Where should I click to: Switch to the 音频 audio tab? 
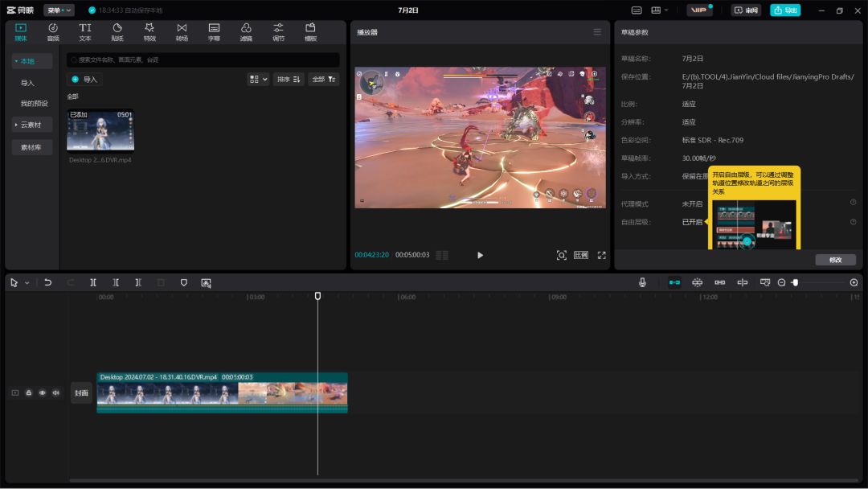(x=53, y=32)
